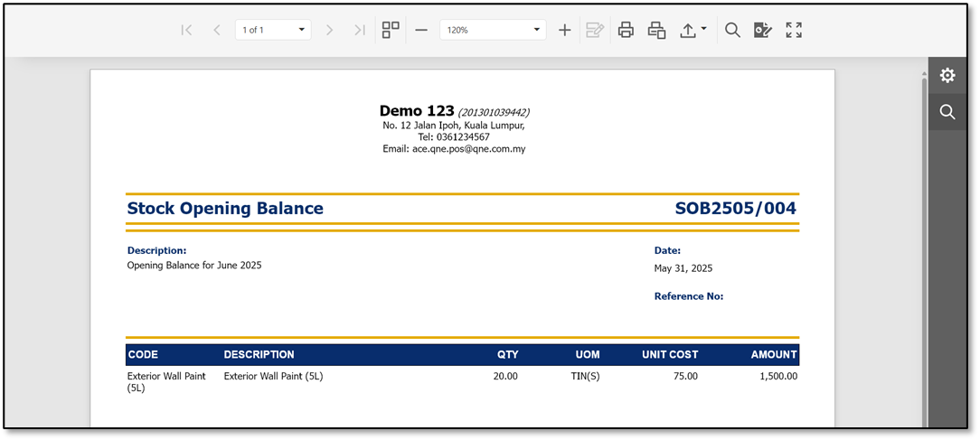The image size is (980, 440).
Task: Click the 'Stock Opening Balance' title
Action: pos(225,208)
